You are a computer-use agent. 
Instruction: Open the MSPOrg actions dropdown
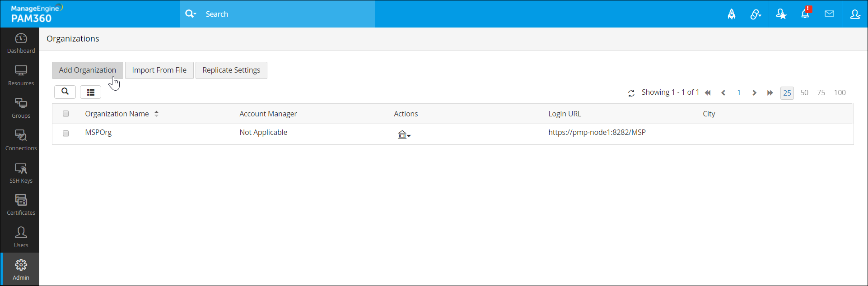(404, 134)
